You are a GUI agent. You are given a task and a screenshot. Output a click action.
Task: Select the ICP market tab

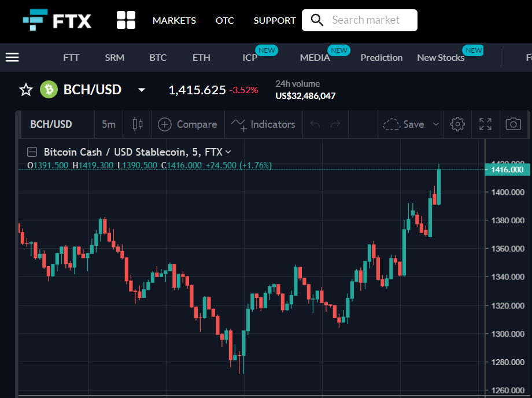[x=250, y=58]
